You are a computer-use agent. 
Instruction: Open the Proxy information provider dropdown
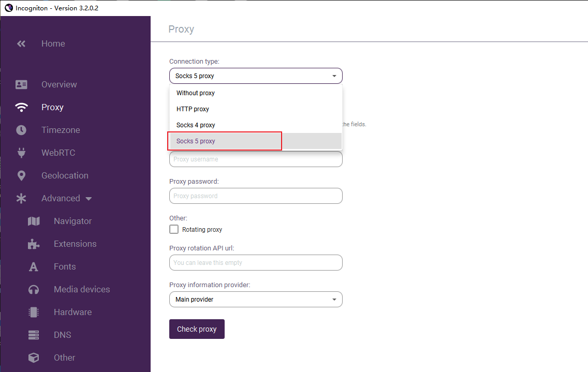pos(256,300)
